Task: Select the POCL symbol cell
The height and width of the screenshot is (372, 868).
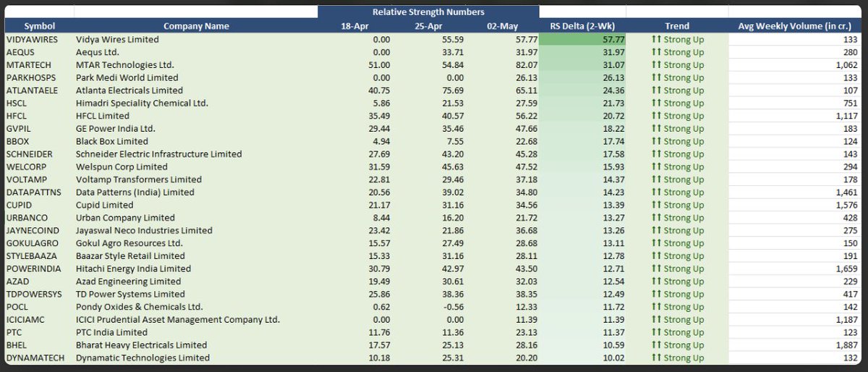Action: click(17, 307)
